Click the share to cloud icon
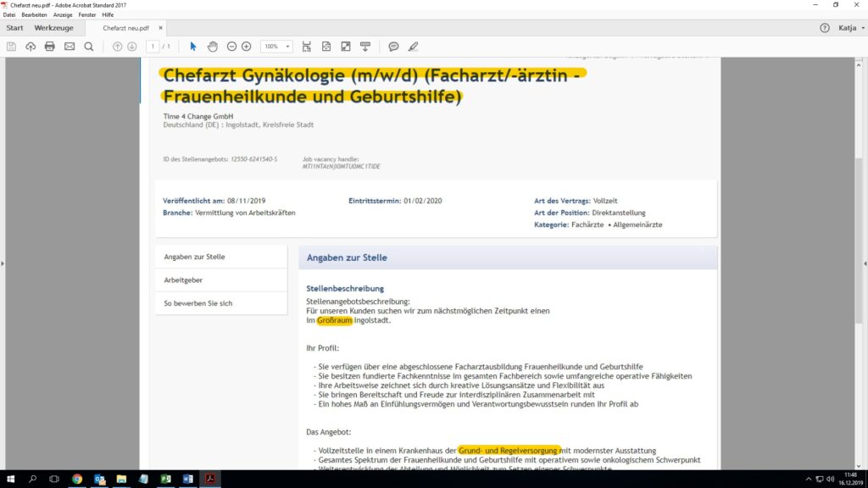 click(31, 47)
